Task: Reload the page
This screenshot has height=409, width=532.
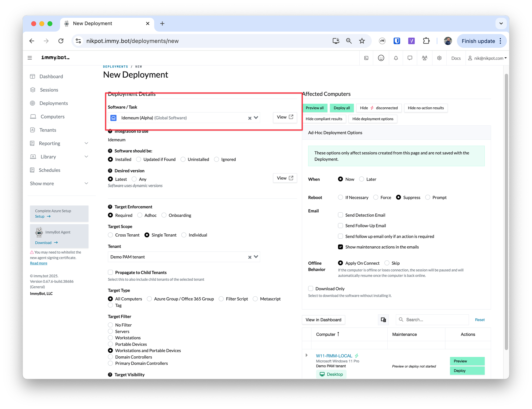Action: [x=61, y=41]
